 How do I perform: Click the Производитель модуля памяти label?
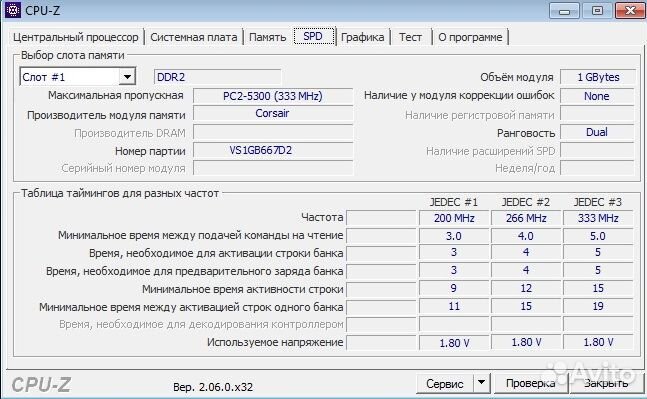coord(106,115)
